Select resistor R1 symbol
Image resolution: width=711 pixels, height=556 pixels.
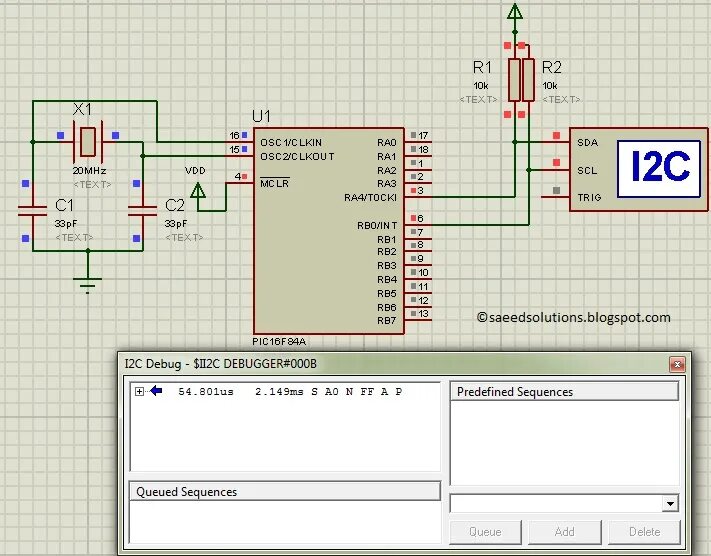(514, 80)
